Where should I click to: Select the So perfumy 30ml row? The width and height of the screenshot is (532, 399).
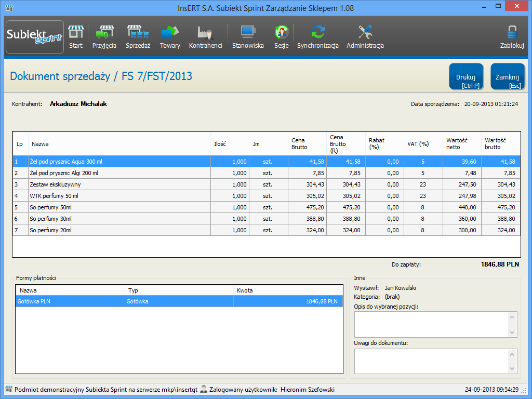(267, 219)
